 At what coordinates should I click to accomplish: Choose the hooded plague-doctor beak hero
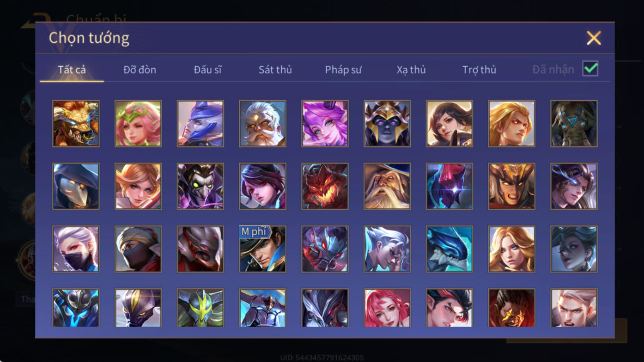(x=76, y=186)
